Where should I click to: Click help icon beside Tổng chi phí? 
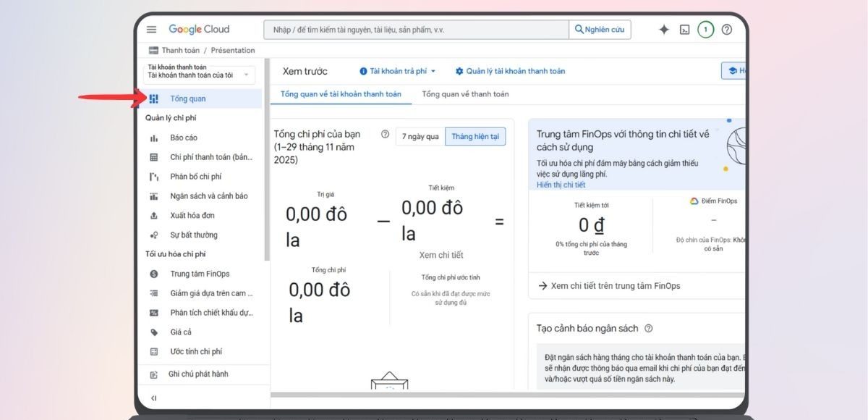pos(385,134)
